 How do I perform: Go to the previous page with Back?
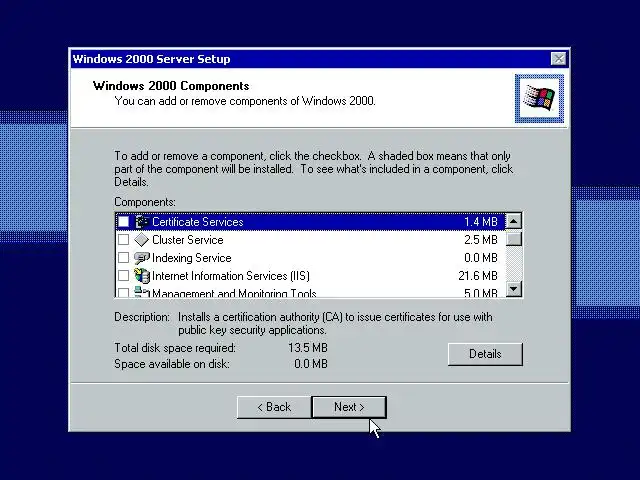point(274,407)
